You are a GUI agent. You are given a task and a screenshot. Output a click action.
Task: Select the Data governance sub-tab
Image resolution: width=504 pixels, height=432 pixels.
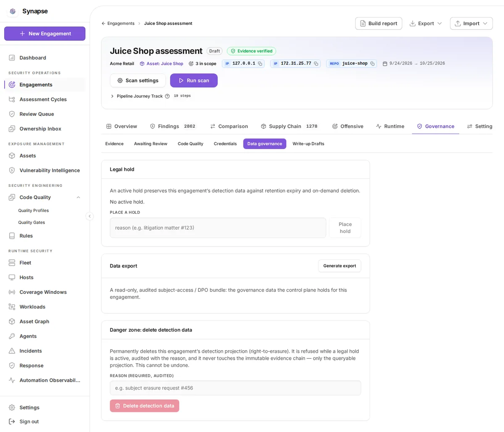click(x=265, y=144)
